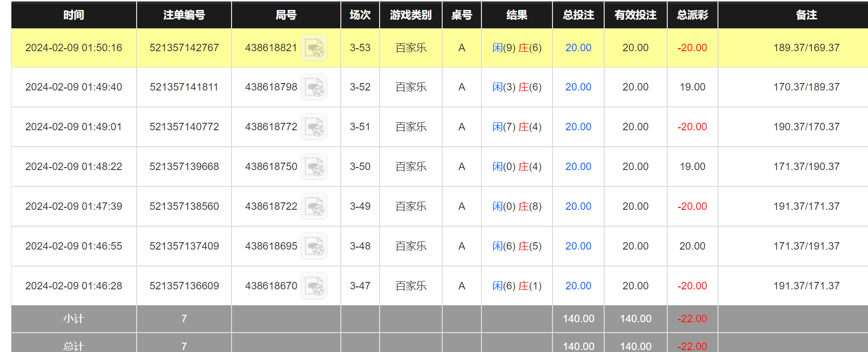The image size is (868, 352).
Task: Click round number 438618722
Action: click(x=271, y=206)
